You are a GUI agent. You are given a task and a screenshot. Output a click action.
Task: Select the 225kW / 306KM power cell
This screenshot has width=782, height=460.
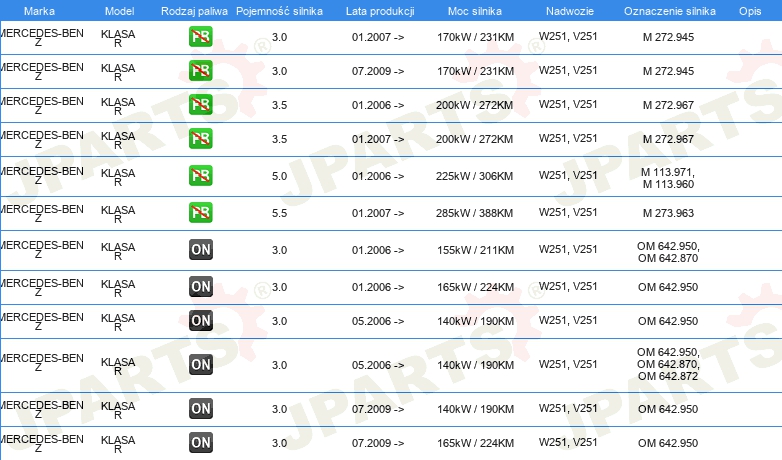pyautogui.click(x=474, y=176)
